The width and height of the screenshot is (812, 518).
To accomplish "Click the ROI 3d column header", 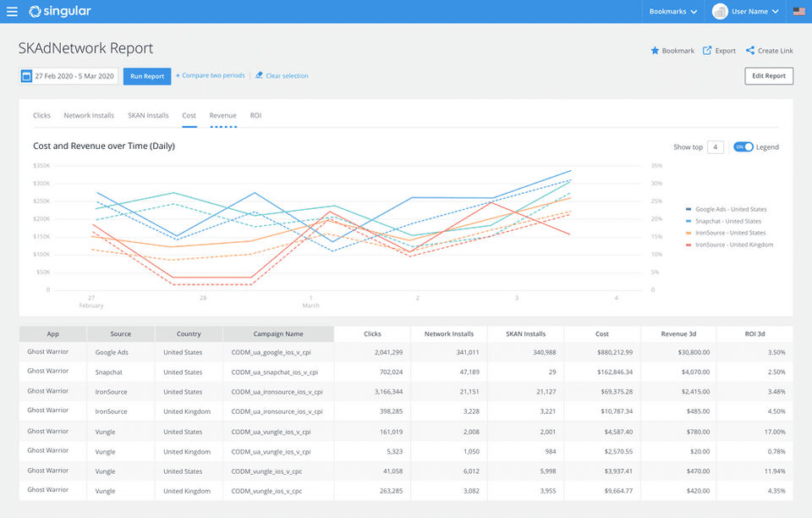I will 755,334.
